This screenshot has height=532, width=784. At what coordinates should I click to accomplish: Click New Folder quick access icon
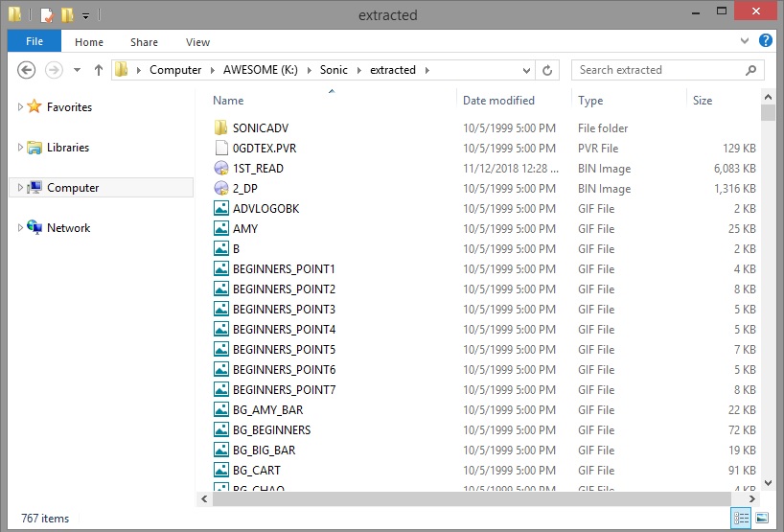coord(67,15)
